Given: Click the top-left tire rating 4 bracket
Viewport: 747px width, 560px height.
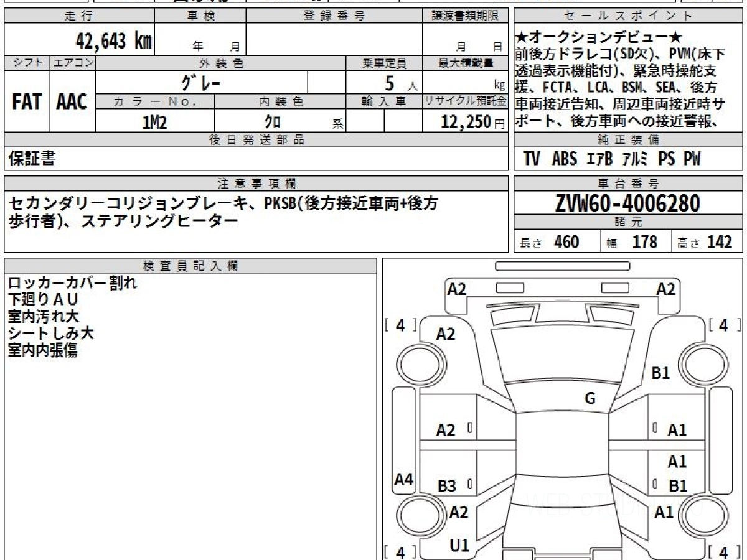Looking at the screenshot, I should [x=401, y=325].
